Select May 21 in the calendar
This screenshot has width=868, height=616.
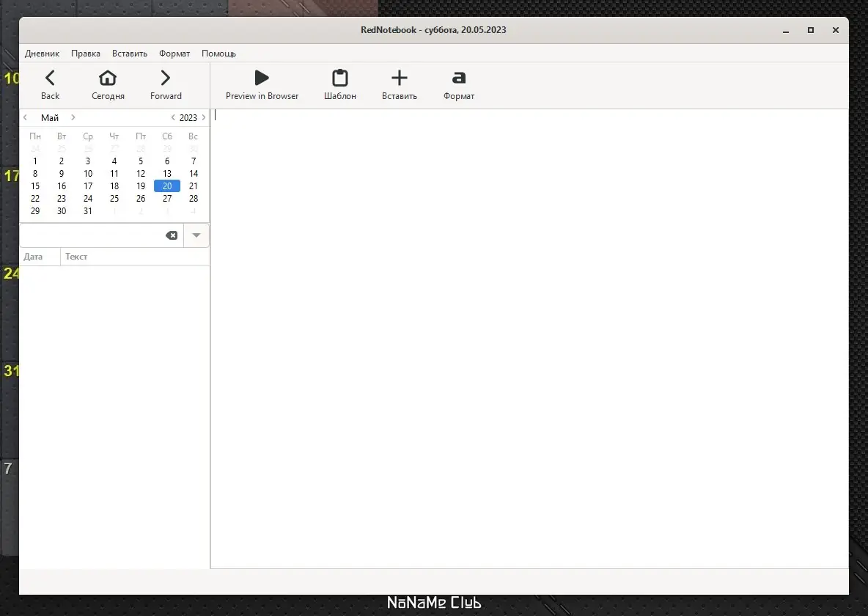click(194, 186)
